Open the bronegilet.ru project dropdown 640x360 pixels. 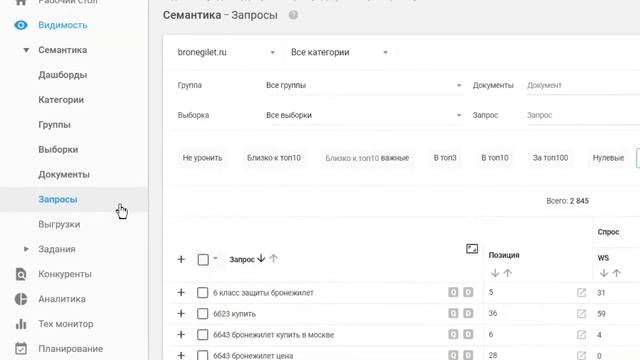click(226, 52)
